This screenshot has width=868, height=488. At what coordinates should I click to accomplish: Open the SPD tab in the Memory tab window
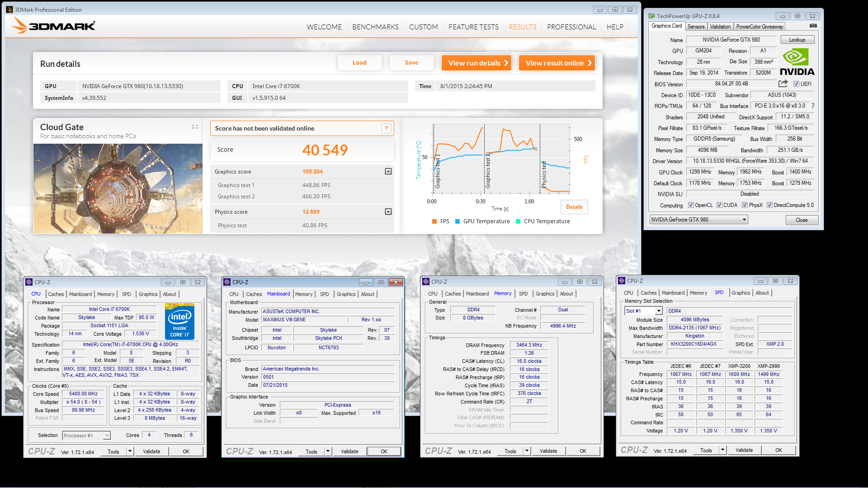[523, 294]
